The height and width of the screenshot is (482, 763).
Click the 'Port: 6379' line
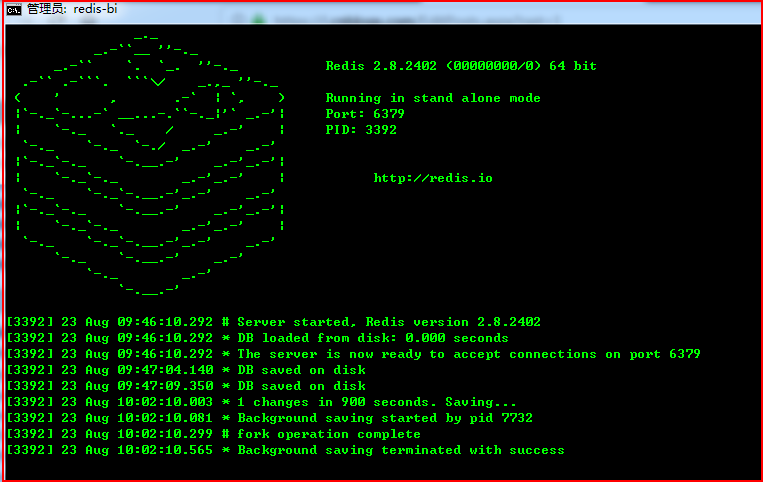coord(365,114)
